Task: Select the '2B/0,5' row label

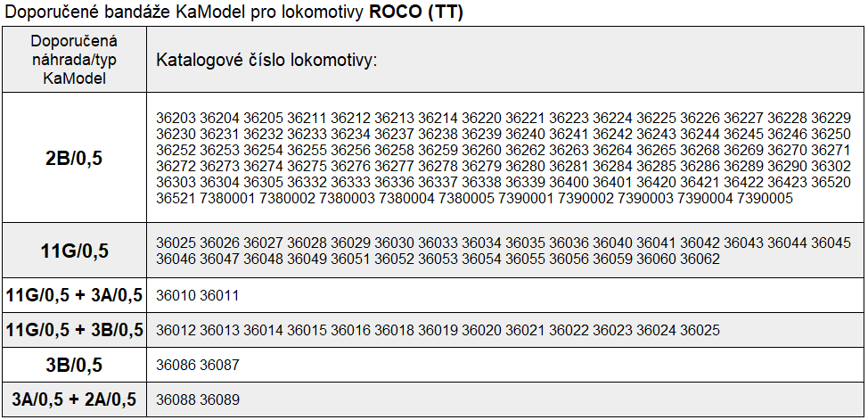Action: pyautogui.click(x=74, y=159)
